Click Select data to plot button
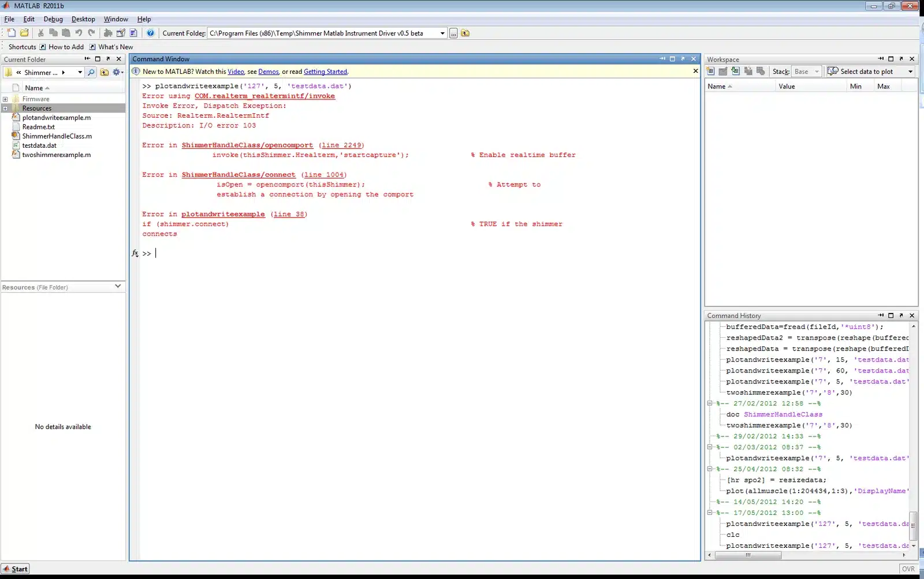The image size is (924, 579). (860, 72)
